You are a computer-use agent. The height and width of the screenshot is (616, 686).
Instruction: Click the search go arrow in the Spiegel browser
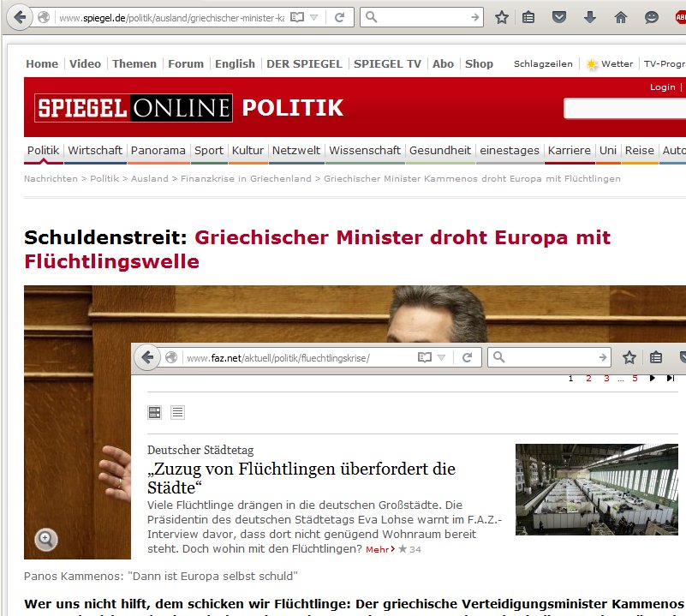click(x=474, y=17)
